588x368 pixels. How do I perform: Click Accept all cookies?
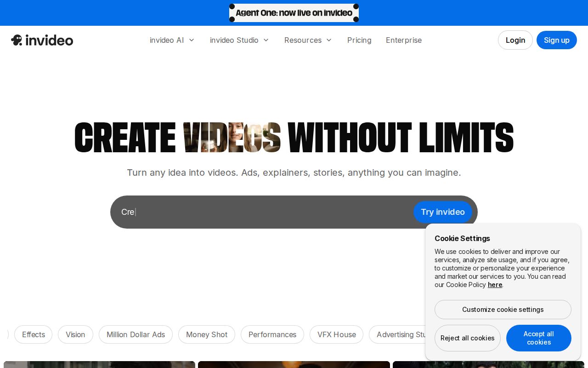(x=539, y=338)
